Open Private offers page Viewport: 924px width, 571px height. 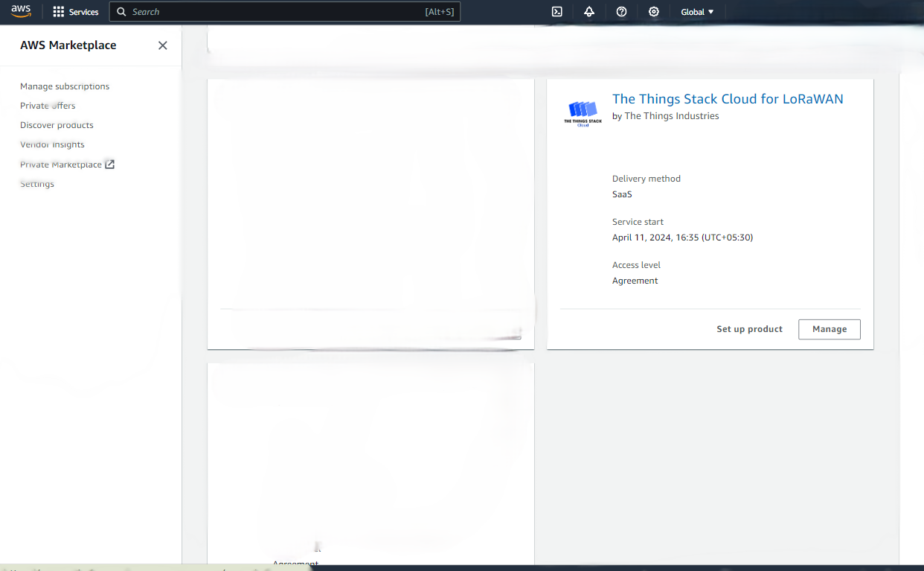pos(48,105)
